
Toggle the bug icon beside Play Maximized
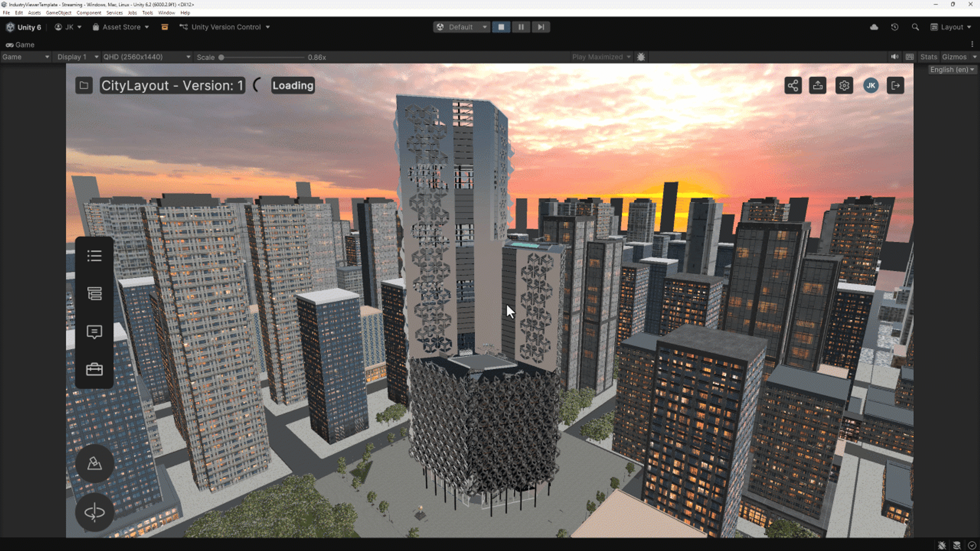[641, 57]
